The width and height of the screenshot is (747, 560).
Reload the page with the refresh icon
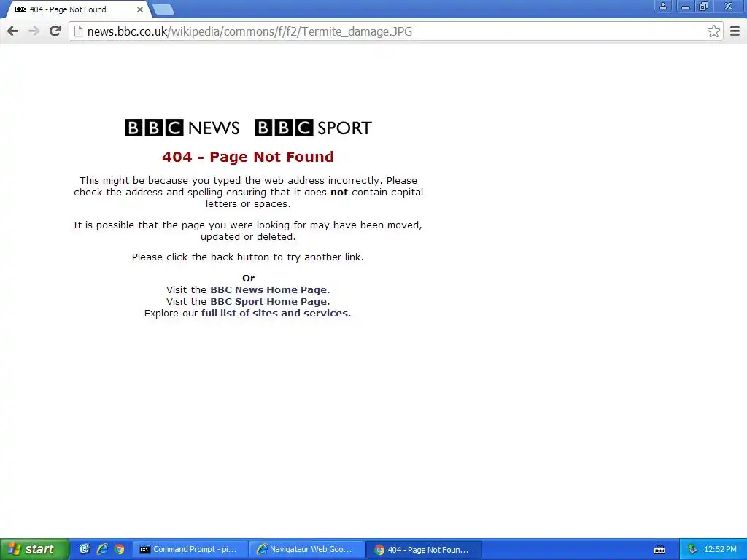point(55,31)
